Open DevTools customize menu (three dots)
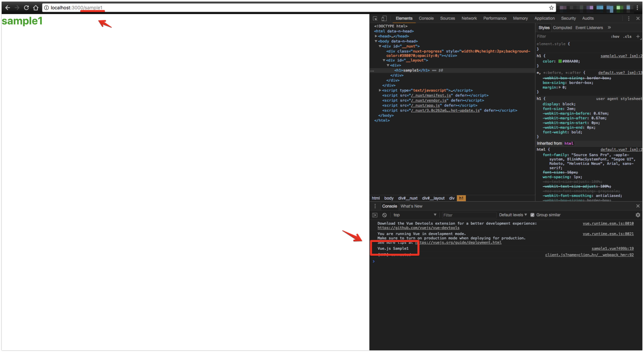The width and height of the screenshot is (644, 352). tap(629, 19)
